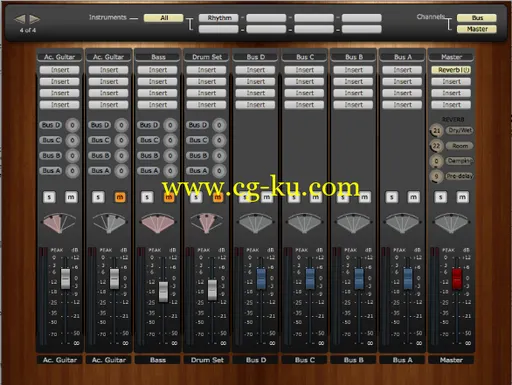Image resolution: width=512 pixels, height=385 pixels.
Task: Adjust pan fan of Bus C channel
Action: 305,222
